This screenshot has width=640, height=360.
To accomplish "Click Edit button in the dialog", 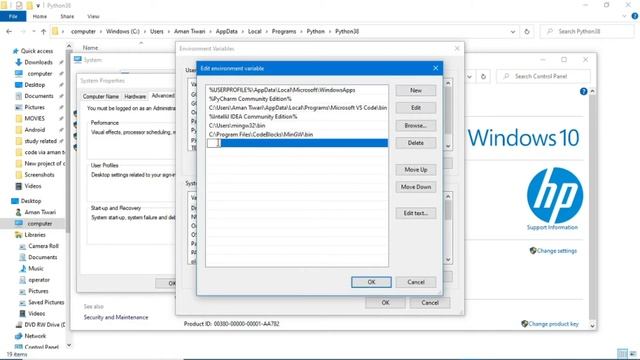I will tap(416, 108).
